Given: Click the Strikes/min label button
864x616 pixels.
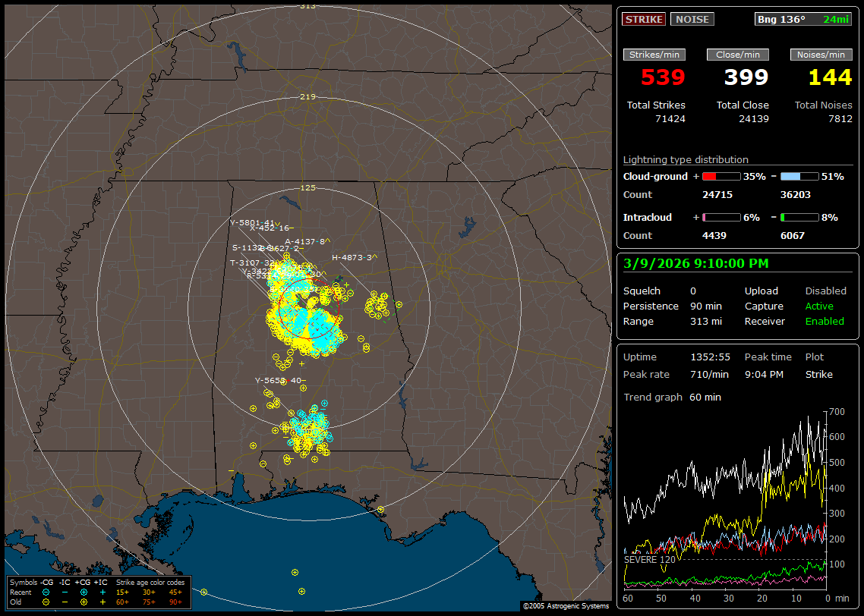Looking at the screenshot, I should point(654,55).
